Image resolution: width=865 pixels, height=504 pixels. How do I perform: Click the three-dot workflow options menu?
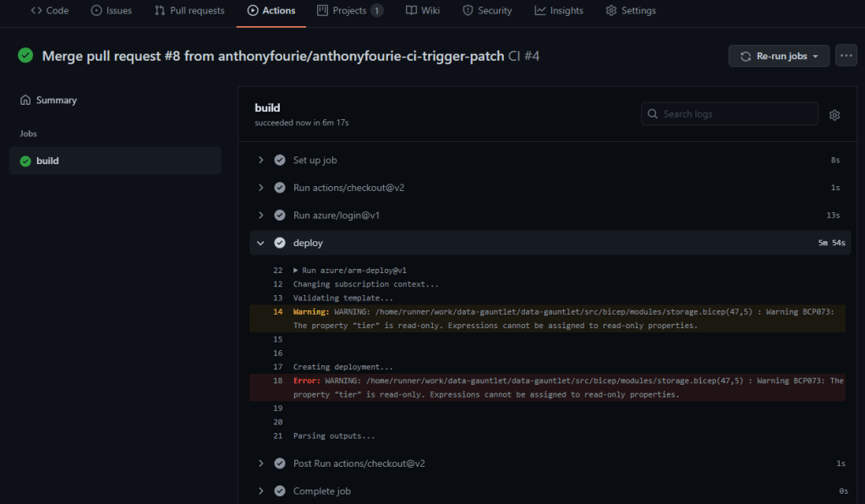click(846, 56)
